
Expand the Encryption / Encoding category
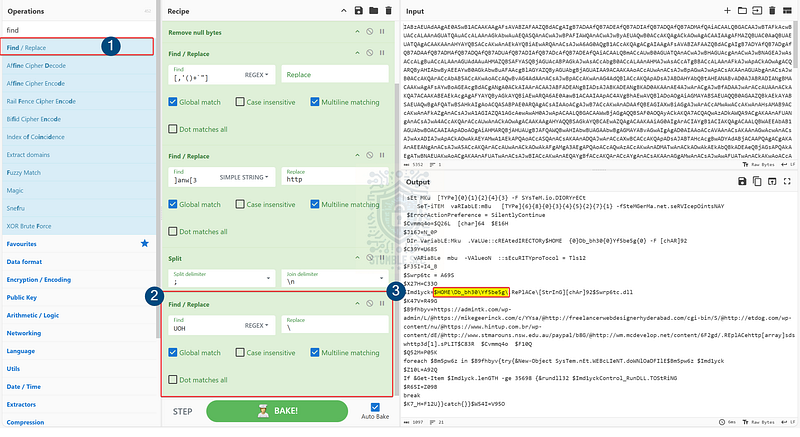(x=79, y=279)
